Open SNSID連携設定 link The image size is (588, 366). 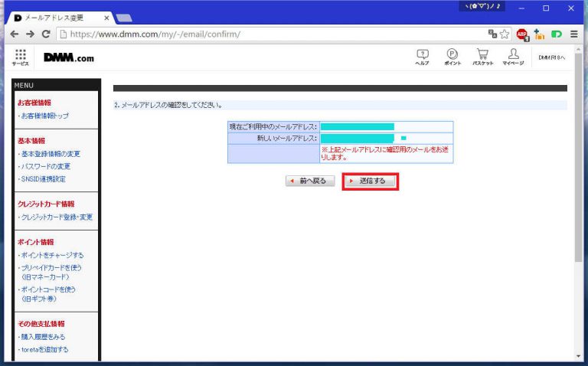click(43, 179)
